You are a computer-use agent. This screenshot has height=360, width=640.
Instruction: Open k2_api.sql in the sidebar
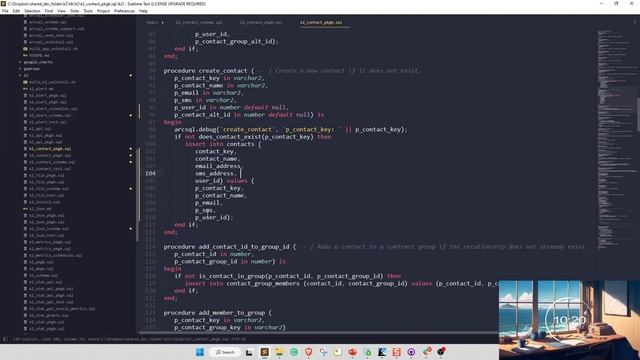(40, 129)
